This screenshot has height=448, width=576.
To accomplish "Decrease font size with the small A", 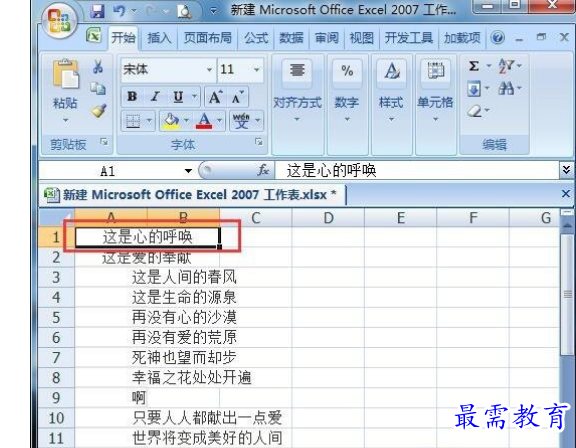I will pyautogui.click(x=237, y=97).
